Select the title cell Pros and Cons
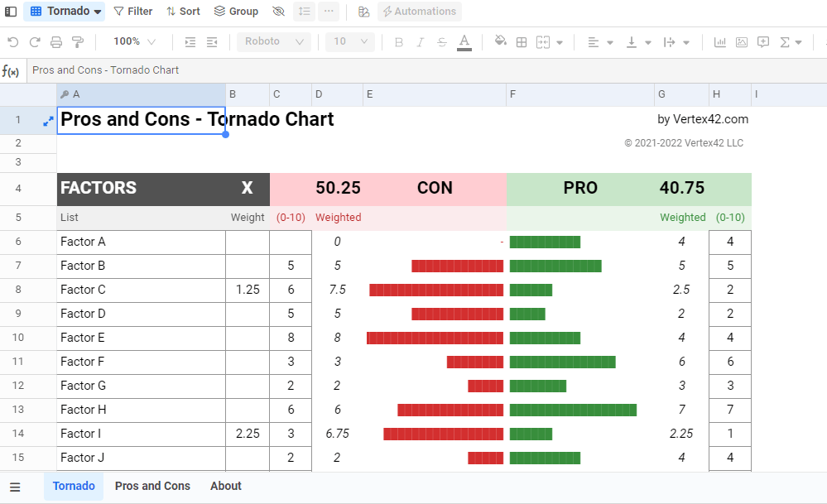 [142, 120]
